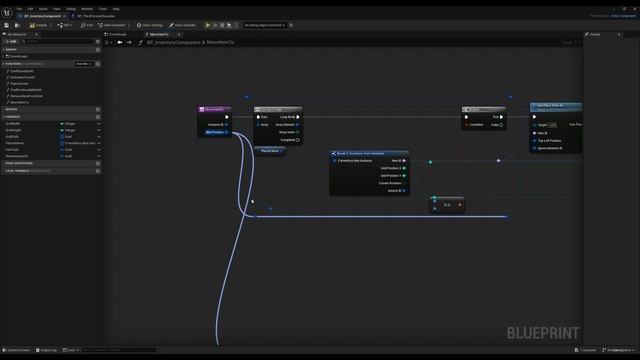Select the My Blueprint panel tab
Screen dimensions: 640x360
[x=17, y=34]
